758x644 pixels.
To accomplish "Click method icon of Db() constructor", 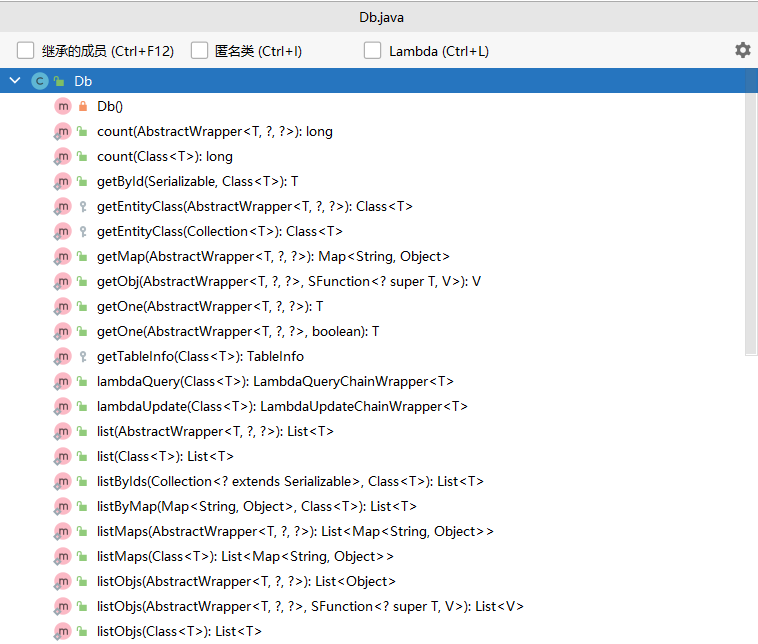I will (x=63, y=106).
